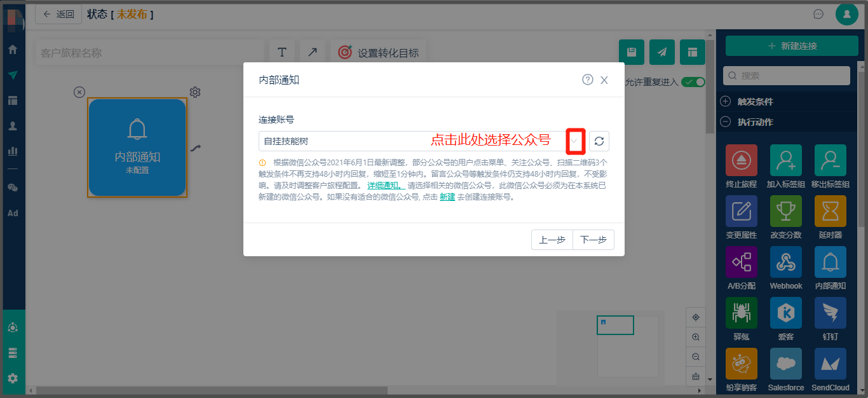The image size is (868, 398).
Task: Close the 内部通知 dialog
Action: (604, 80)
